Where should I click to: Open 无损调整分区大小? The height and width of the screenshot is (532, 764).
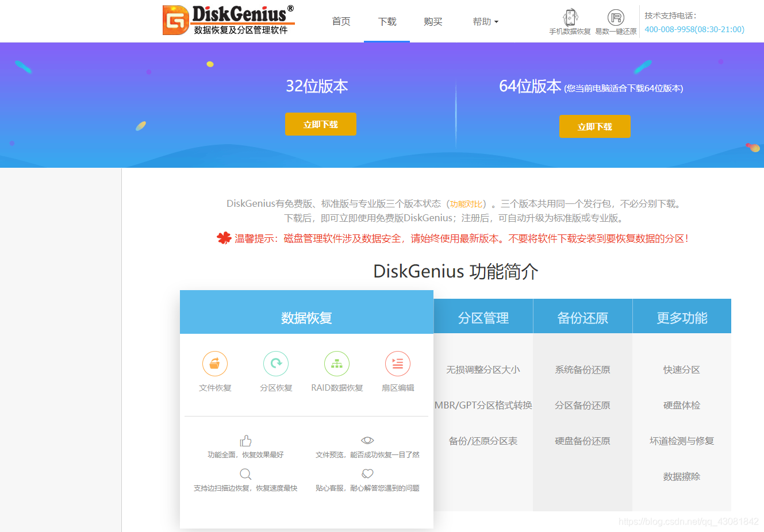[x=483, y=369]
